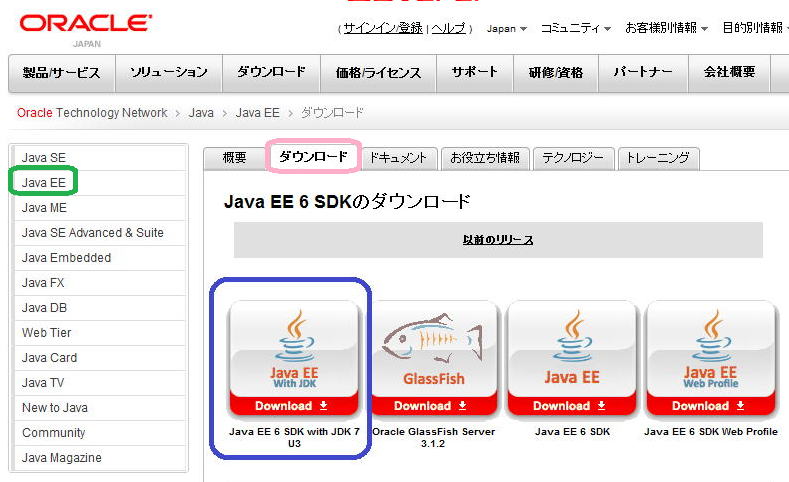Screen dimensions: 789x482
Task: Click the Java EE 6 SDK with JDK 7 U3 caption
Action: pyautogui.click(x=294, y=437)
